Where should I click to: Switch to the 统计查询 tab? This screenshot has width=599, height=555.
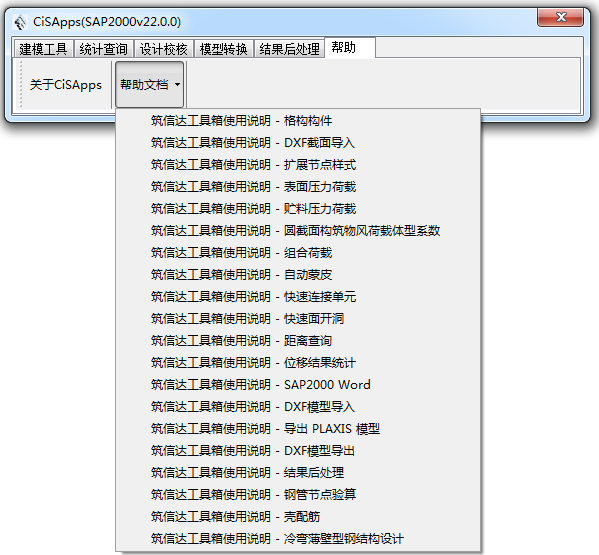pos(104,49)
